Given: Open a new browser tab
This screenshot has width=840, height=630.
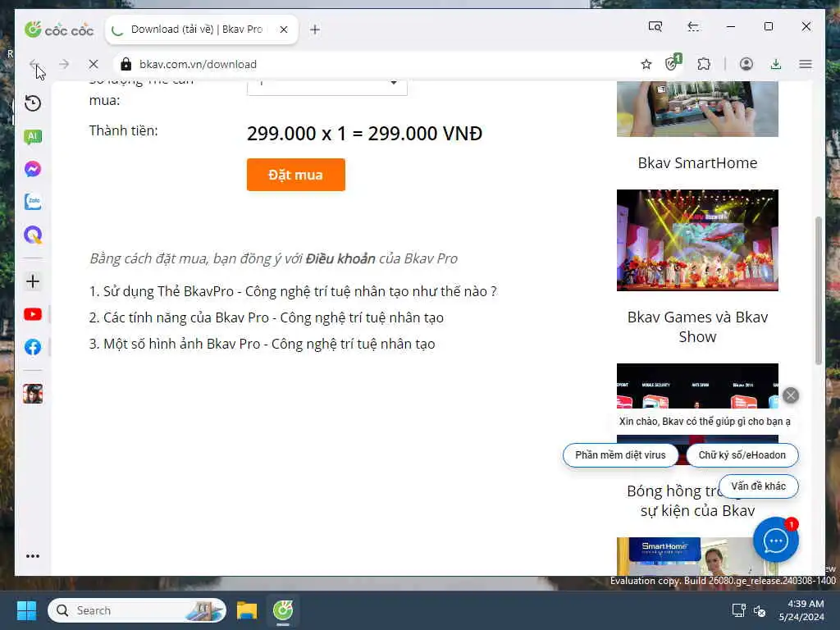Looking at the screenshot, I should pos(315,30).
